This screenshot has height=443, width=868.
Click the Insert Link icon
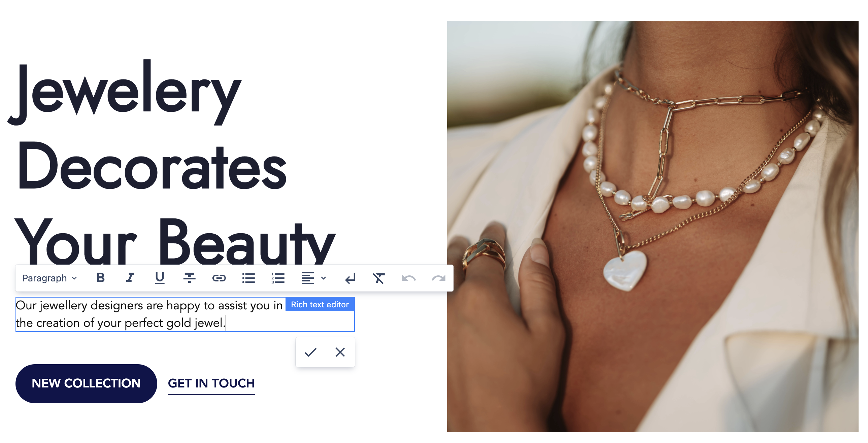[219, 278]
